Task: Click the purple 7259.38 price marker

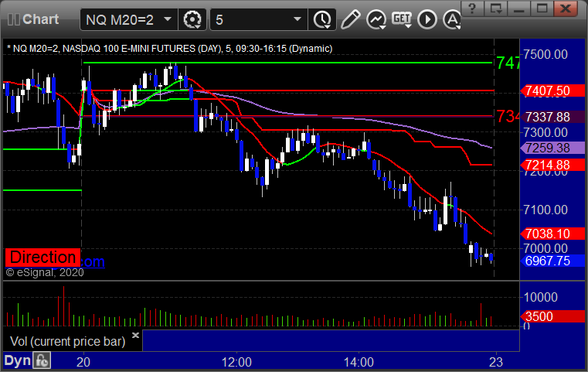Action: [552, 148]
